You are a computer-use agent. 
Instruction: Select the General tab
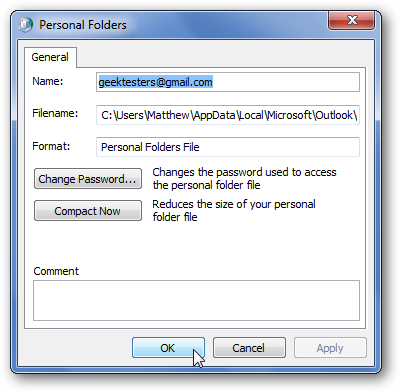pyautogui.click(x=50, y=57)
